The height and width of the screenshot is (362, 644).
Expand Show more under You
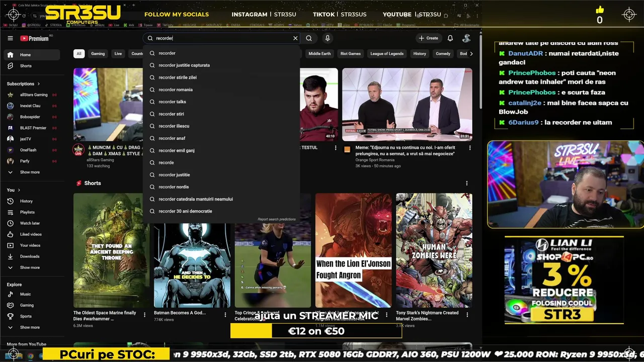tap(32, 267)
